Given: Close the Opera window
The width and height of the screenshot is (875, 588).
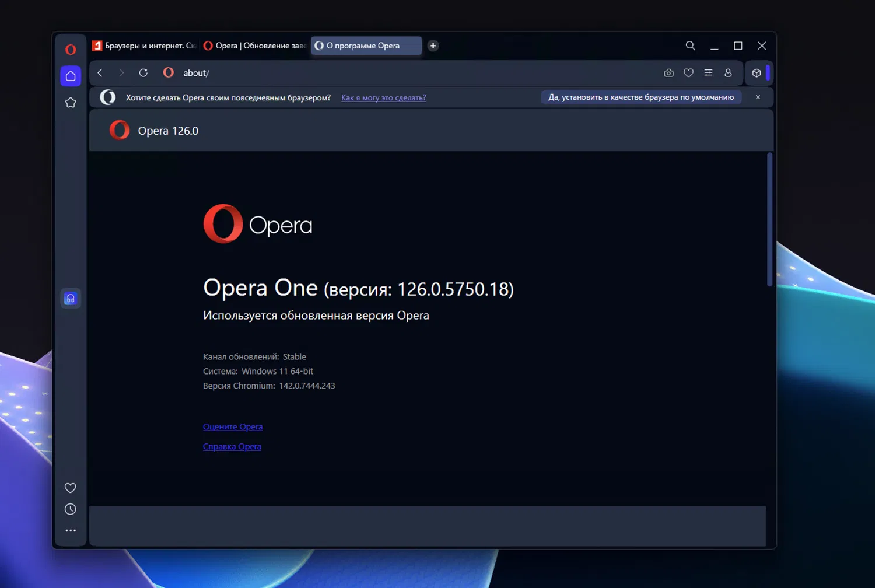Looking at the screenshot, I should [x=762, y=45].
